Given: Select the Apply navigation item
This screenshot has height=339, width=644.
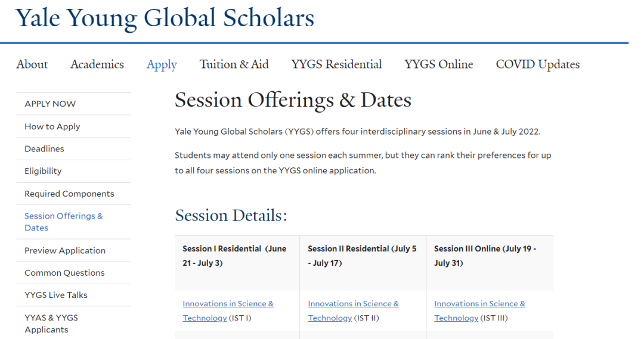Looking at the screenshot, I should coord(162,65).
